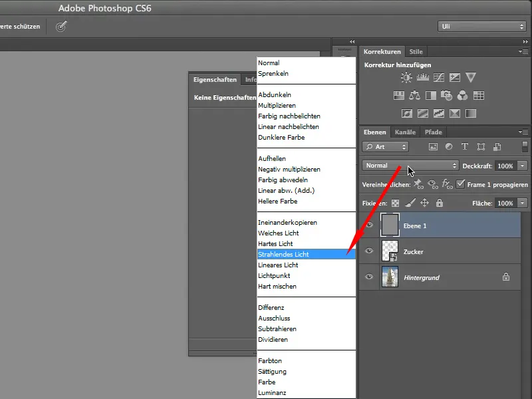Image resolution: width=532 pixels, height=399 pixels.
Task: Click the Fläche value field
Action: 505,203
